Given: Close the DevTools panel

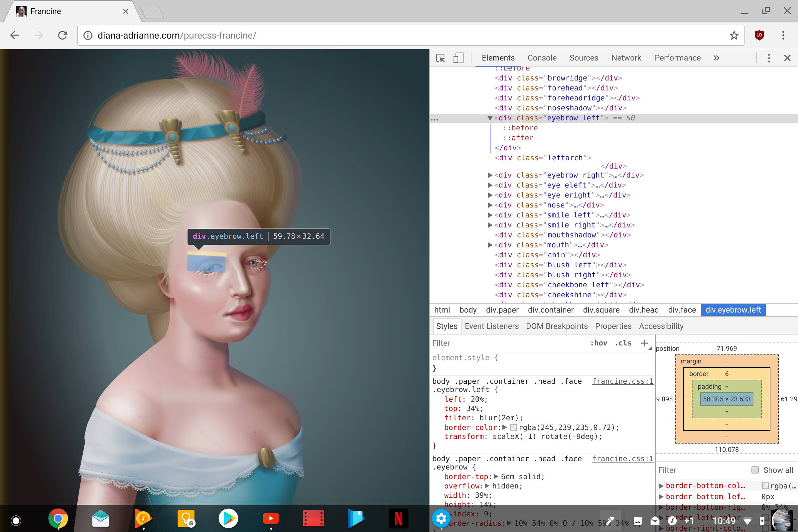Looking at the screenshot, I should coord(787,58).
